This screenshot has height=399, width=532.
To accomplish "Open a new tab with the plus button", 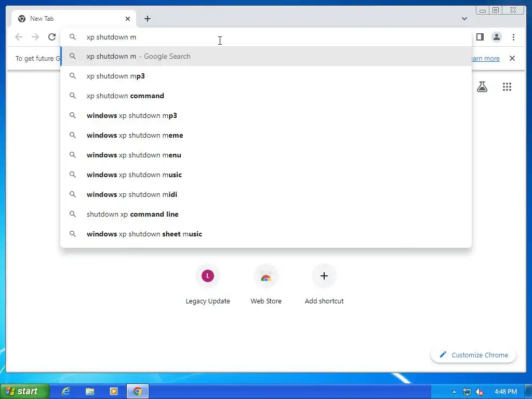I will point(147,19).
